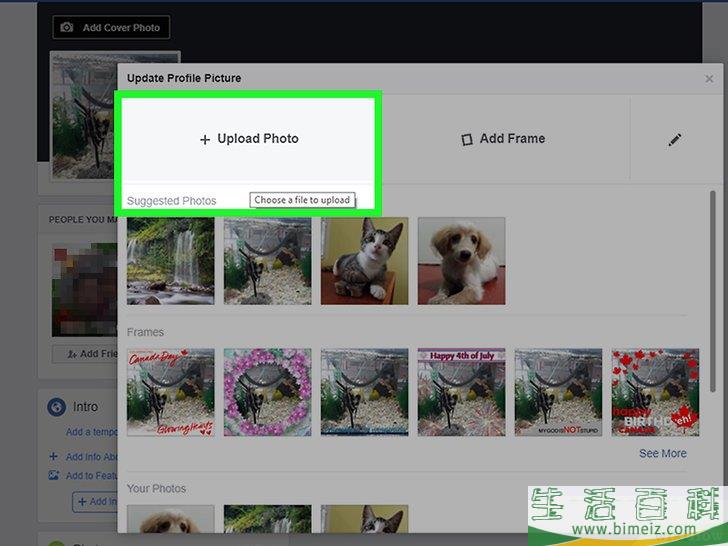Image resolution: width=728 pixels, height=546 pixels.
Task: Choose the NOT STUPID caption frame
Action: tap(559, 392)
